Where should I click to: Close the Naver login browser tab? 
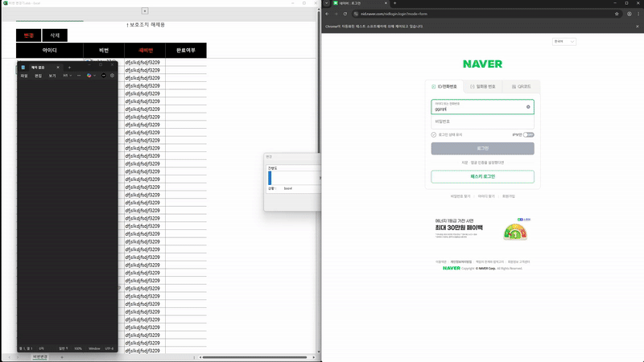[386, 3]
